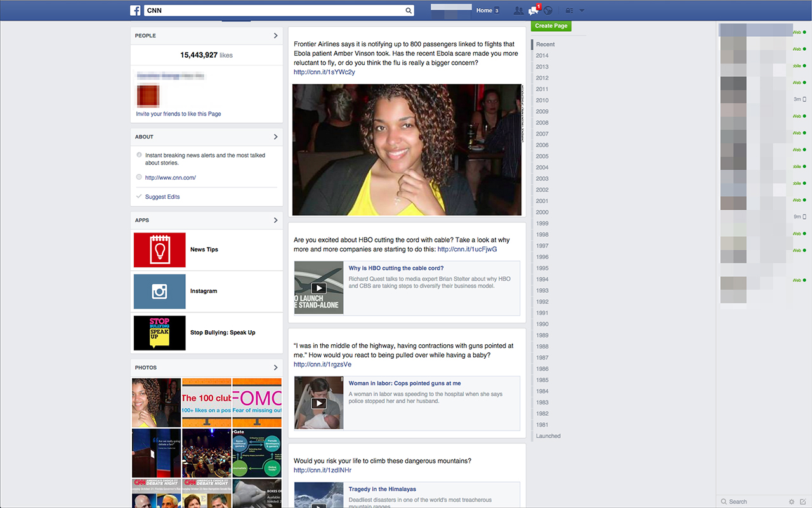Screen dimensions: 812x508
Task: Expand the About section arrow
Action: coord(275,137)
